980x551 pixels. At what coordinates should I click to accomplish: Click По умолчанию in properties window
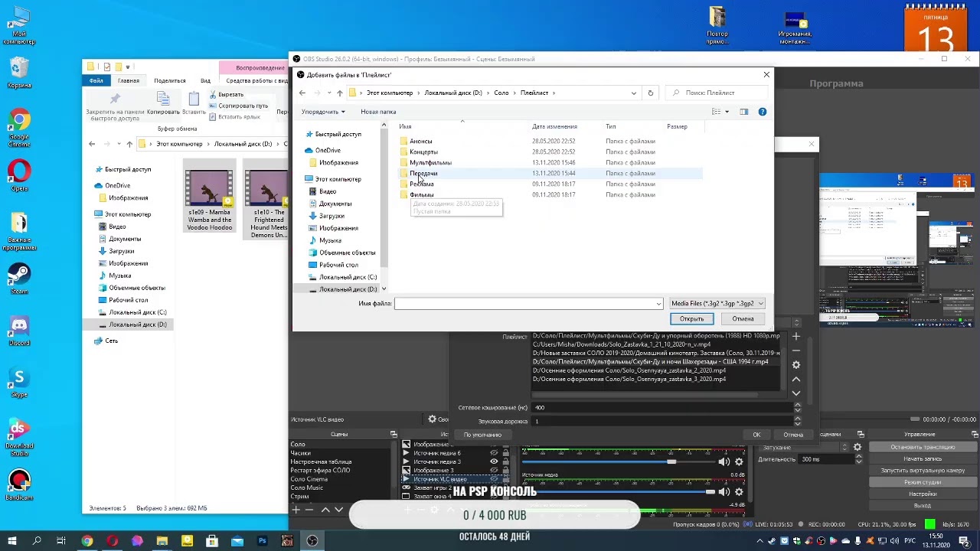coord(482,435)
